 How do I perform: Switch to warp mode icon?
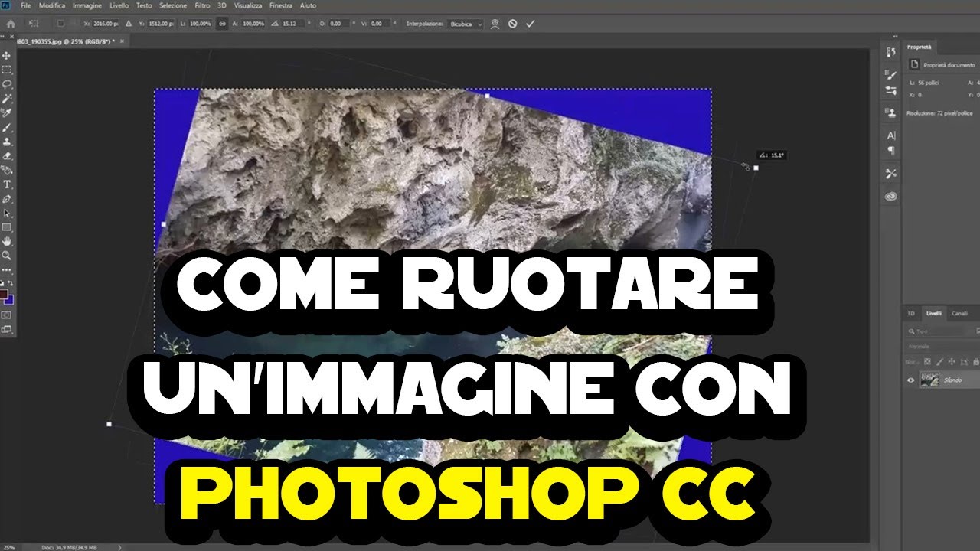495,24
